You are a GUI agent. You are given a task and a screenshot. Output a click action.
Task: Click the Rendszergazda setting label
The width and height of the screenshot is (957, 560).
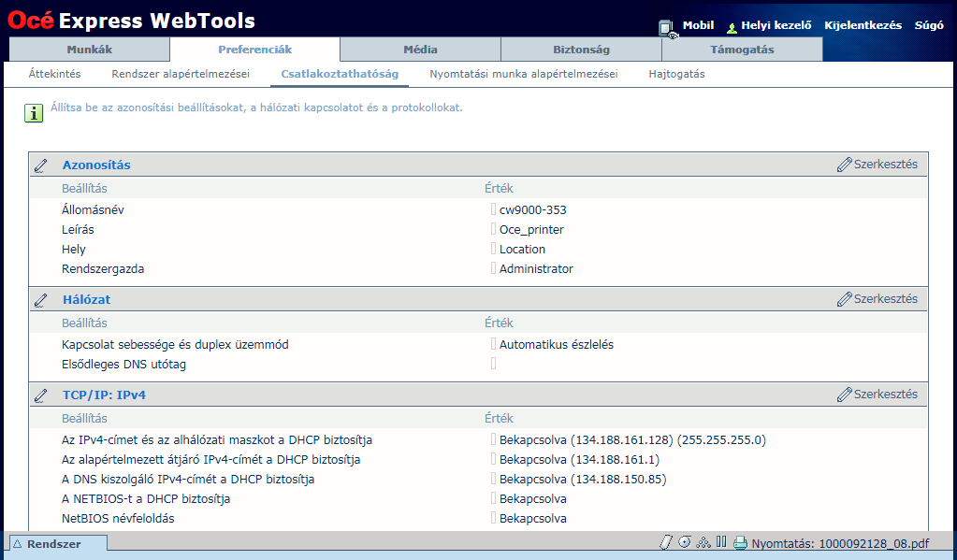tap(103, 269)
